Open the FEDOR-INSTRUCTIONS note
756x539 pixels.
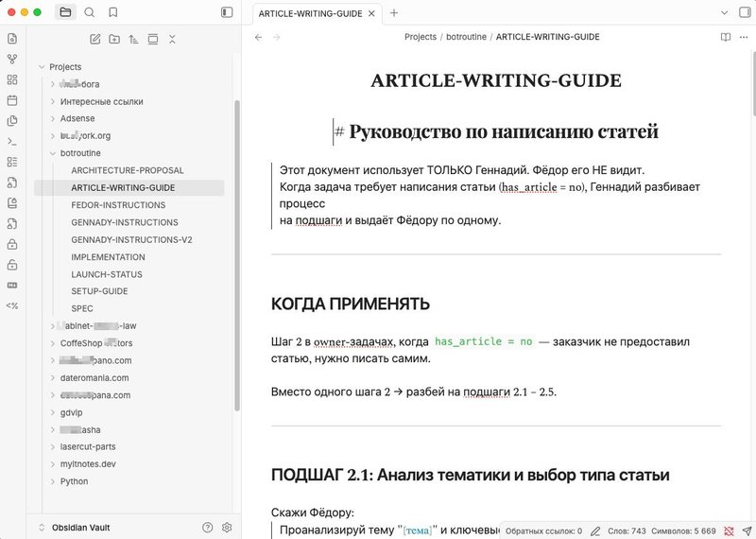(x=118, y=205)
